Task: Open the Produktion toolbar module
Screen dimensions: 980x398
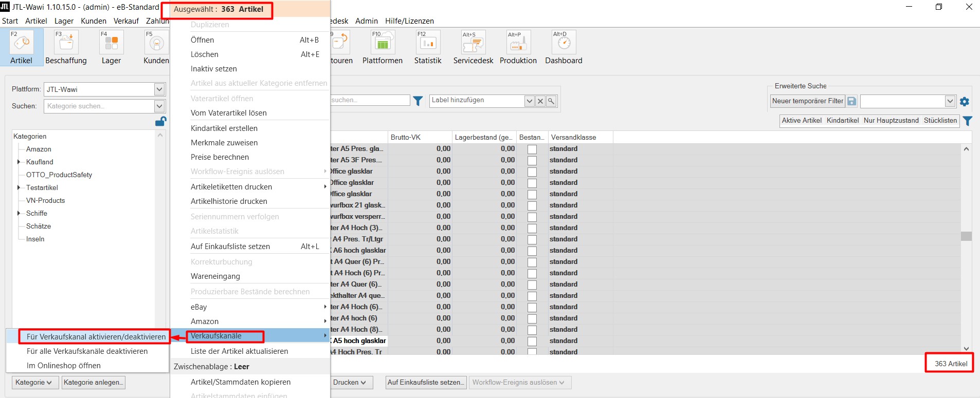Action: [x=518, y=48]
